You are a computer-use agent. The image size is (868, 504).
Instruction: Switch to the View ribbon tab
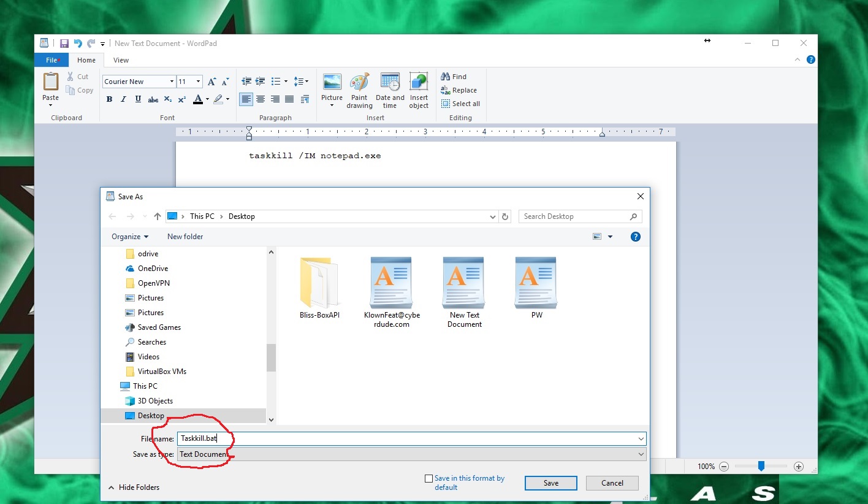(121, 60)
